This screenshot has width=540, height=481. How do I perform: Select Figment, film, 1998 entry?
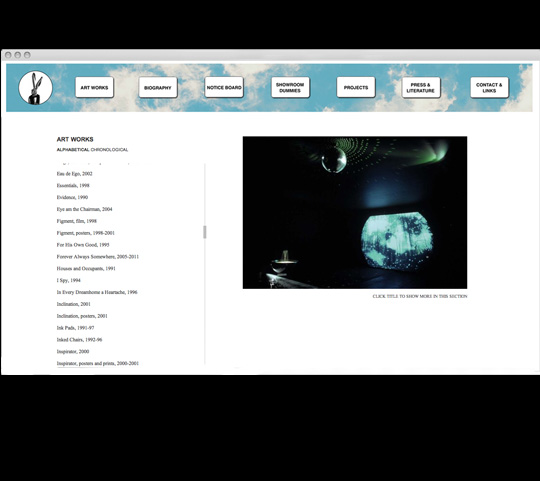pyautogui.click(x=76, y=221)
